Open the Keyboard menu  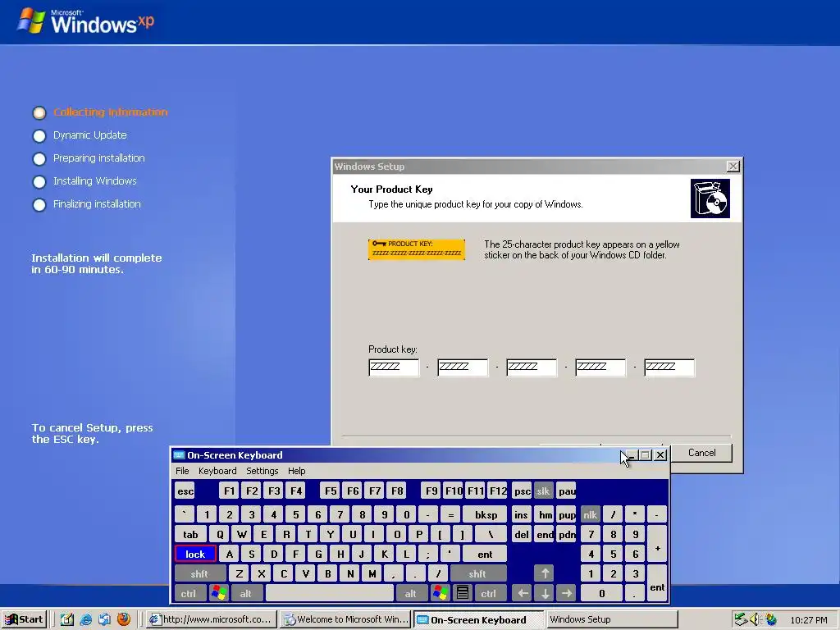217,471
